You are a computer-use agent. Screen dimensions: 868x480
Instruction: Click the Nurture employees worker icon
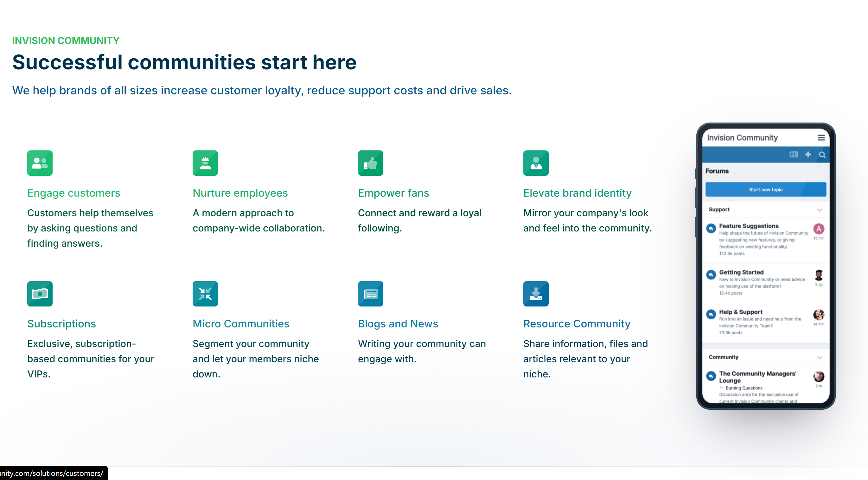click(205, 163)
